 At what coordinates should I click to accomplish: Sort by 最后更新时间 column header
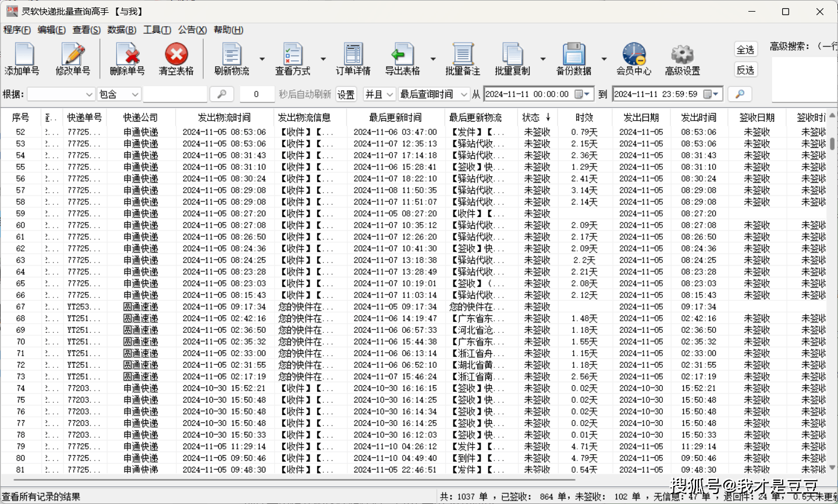395,118
